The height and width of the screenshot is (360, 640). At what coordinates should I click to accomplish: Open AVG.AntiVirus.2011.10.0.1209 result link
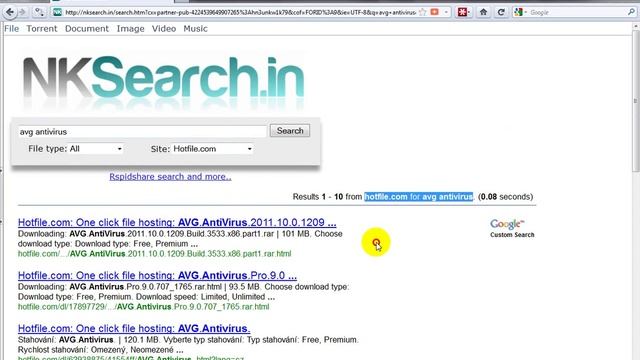click(x=177, y=222)
